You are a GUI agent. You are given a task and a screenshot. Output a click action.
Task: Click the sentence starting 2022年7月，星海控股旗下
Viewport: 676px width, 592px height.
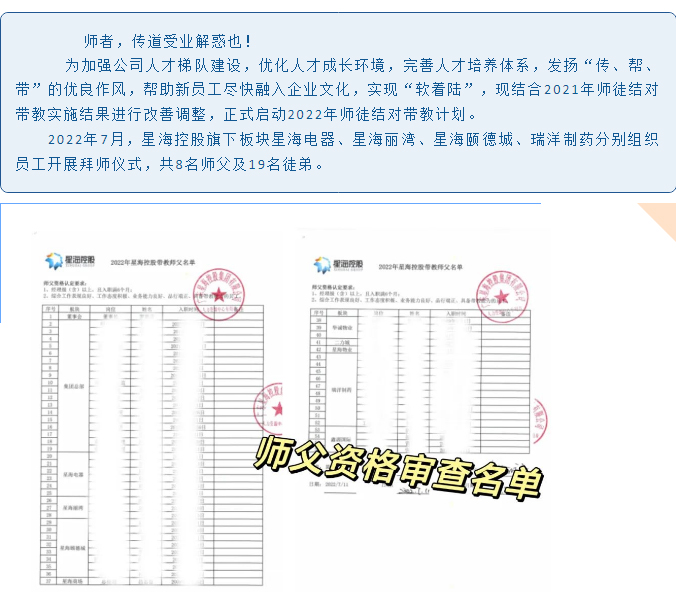[x=337, y=152]
